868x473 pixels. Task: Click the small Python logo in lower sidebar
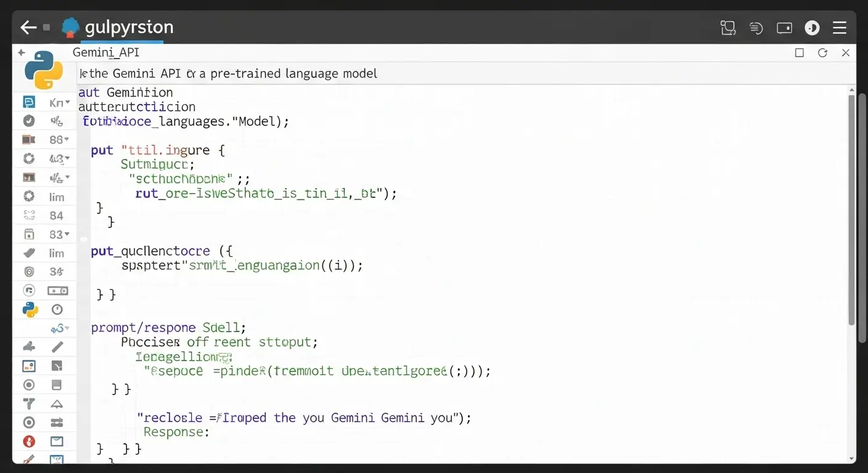click(x=30, y=309)
